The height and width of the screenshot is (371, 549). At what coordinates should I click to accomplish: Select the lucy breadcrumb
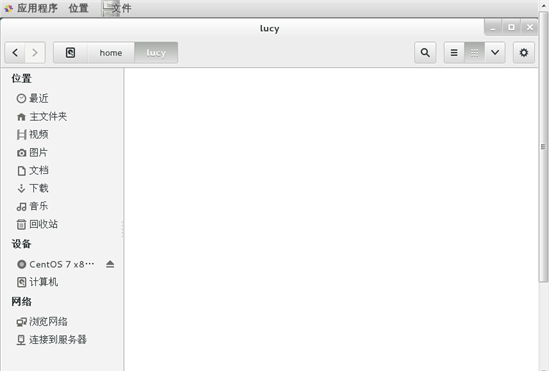pos(156,52)
